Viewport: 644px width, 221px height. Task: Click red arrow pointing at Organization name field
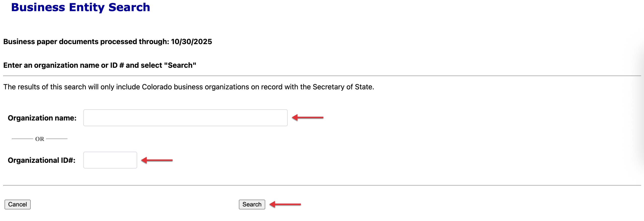click(307, 117)
